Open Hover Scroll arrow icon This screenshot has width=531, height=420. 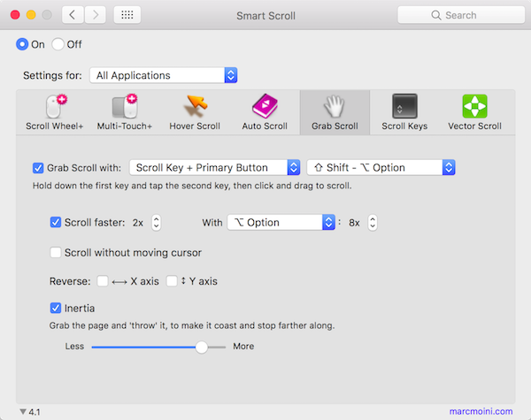pyautogui.click(x=195, y=107)
